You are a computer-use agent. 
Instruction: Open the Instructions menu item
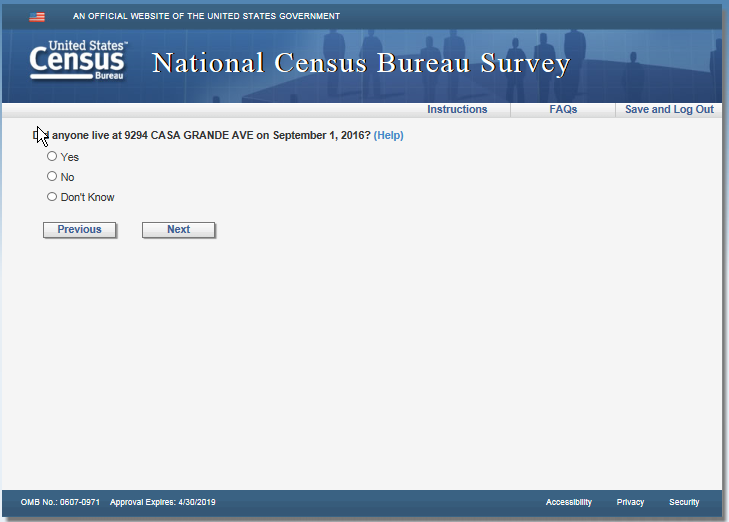coord(457,110)
